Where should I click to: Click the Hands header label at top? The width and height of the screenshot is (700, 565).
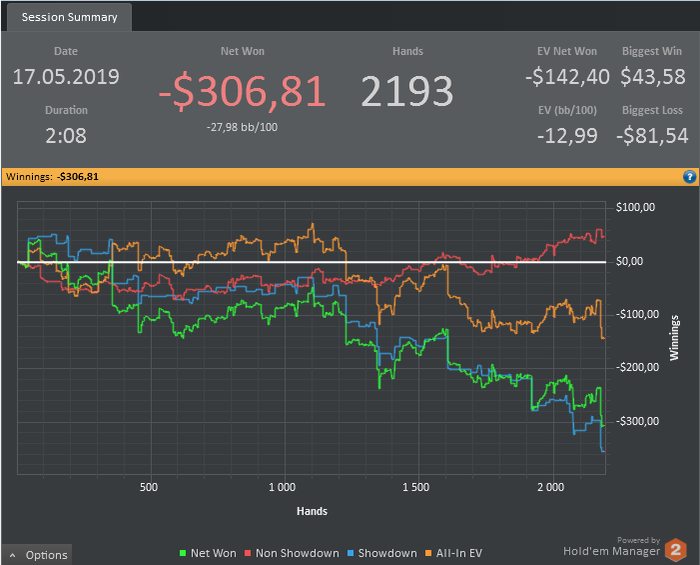[408, 51]
